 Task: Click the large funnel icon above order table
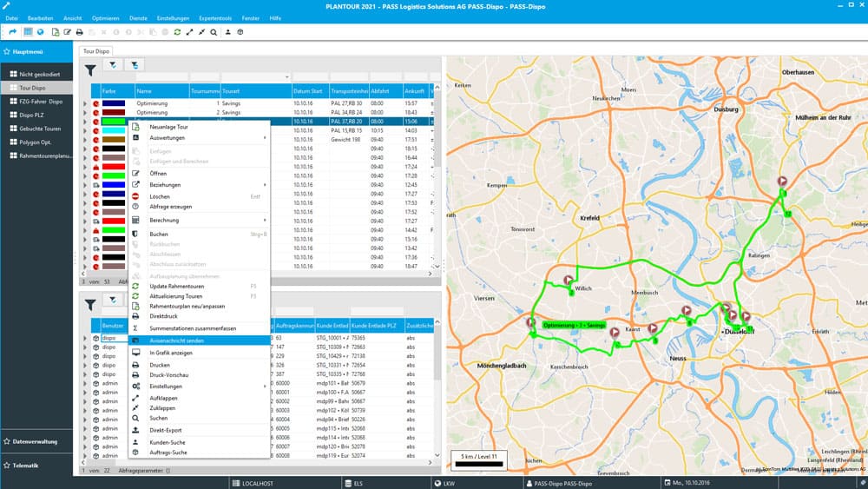point(90,304)
